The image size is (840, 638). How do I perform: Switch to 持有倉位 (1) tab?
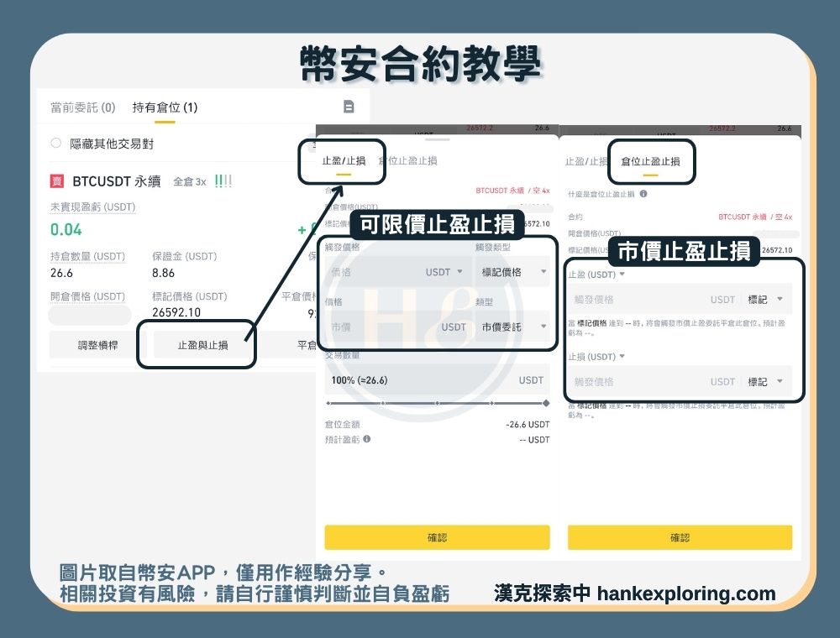click(165, 107)
